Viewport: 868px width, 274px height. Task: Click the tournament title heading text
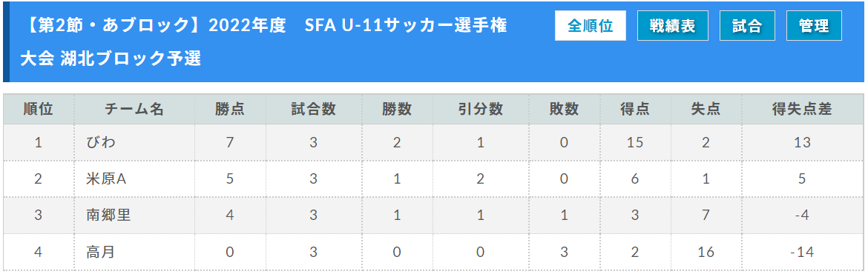[264, 42]
